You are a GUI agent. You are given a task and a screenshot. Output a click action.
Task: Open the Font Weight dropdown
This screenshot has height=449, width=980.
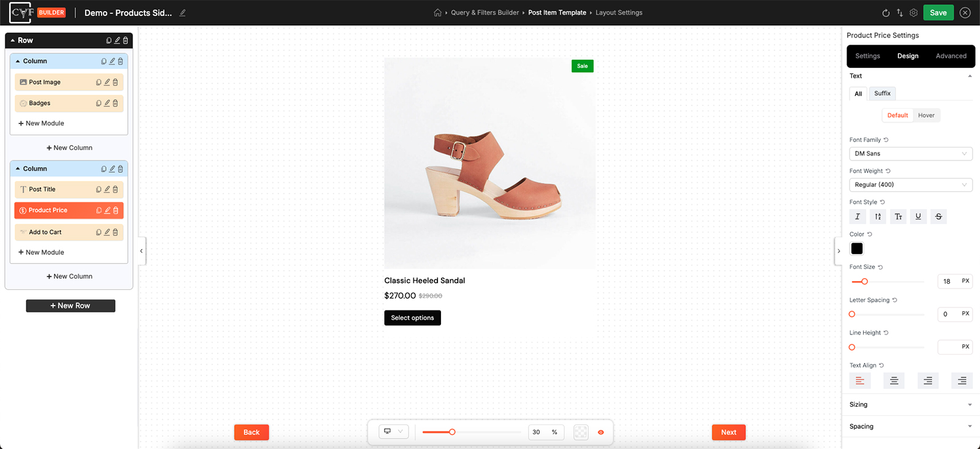[911, 185]
